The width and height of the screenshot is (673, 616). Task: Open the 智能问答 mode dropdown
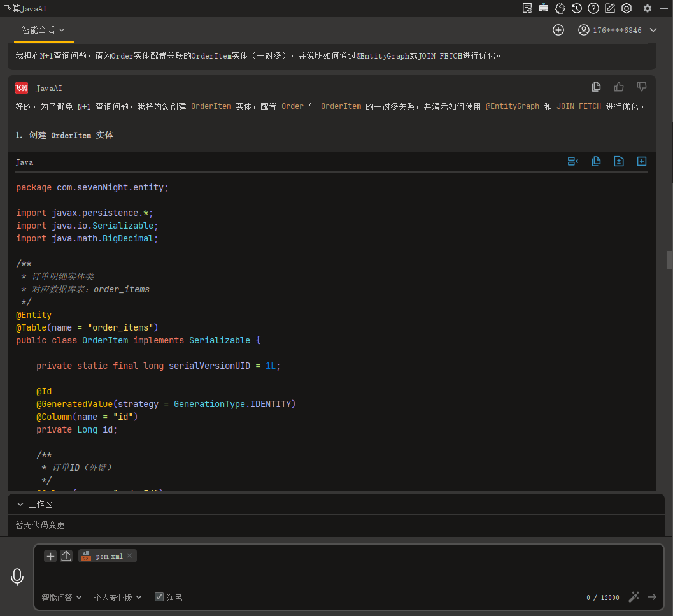(x=61, y=598)
